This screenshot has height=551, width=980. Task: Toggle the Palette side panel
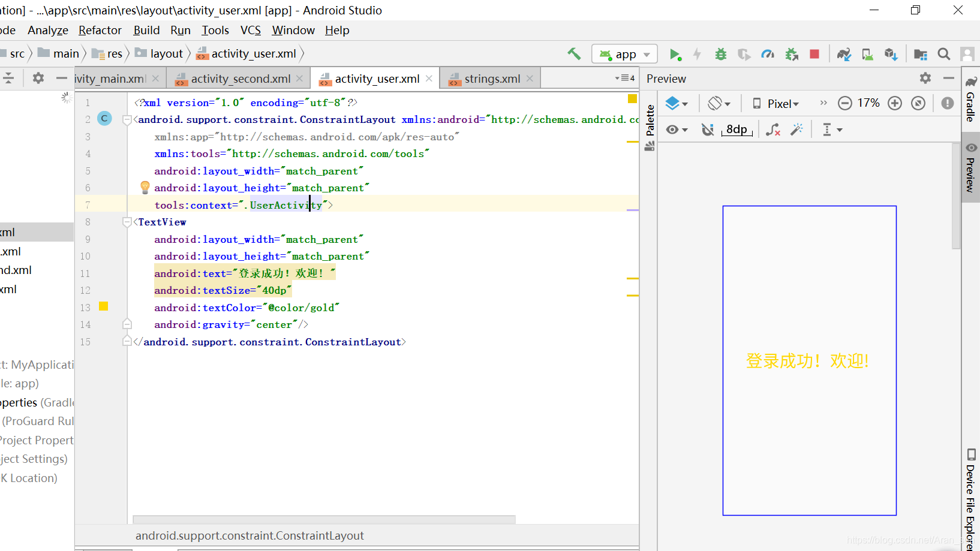pyautogui.click(x=650, y=128)
